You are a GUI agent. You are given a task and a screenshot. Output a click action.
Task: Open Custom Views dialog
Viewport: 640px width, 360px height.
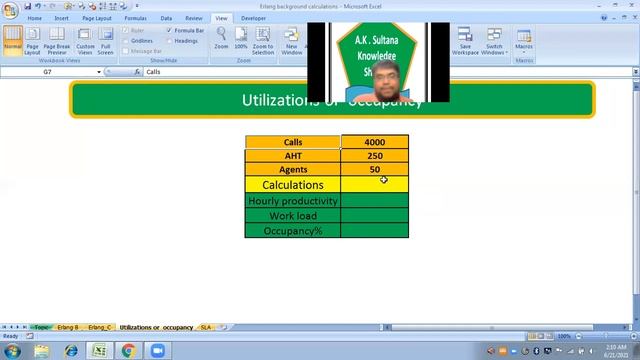pos(85,40)
